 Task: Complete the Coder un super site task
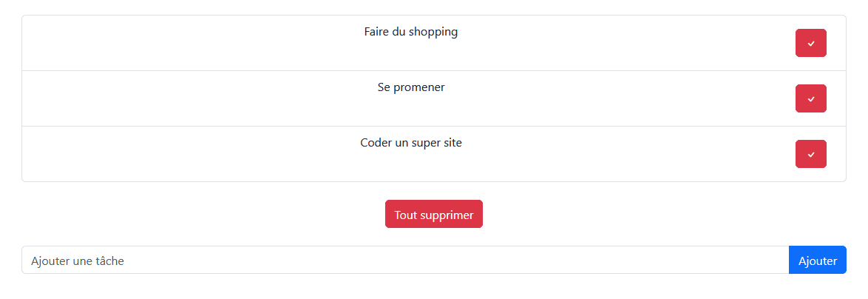[x=810, y=154]
